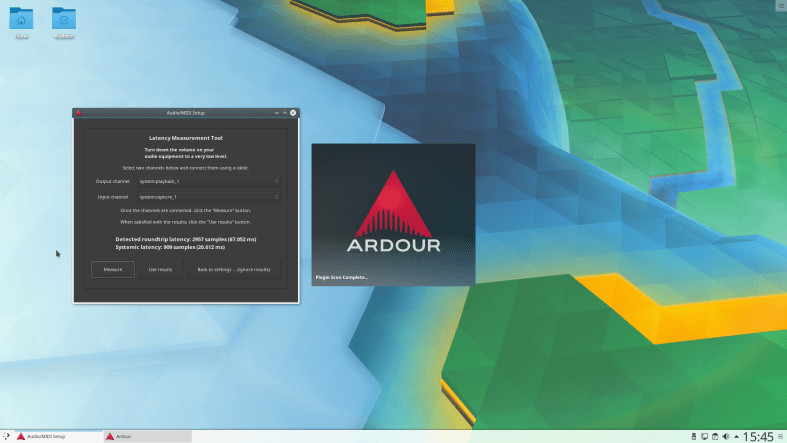Open the Trash folder on desktop
The width and height of the screenshot is (787, 443).
click(x=63, y=20)
